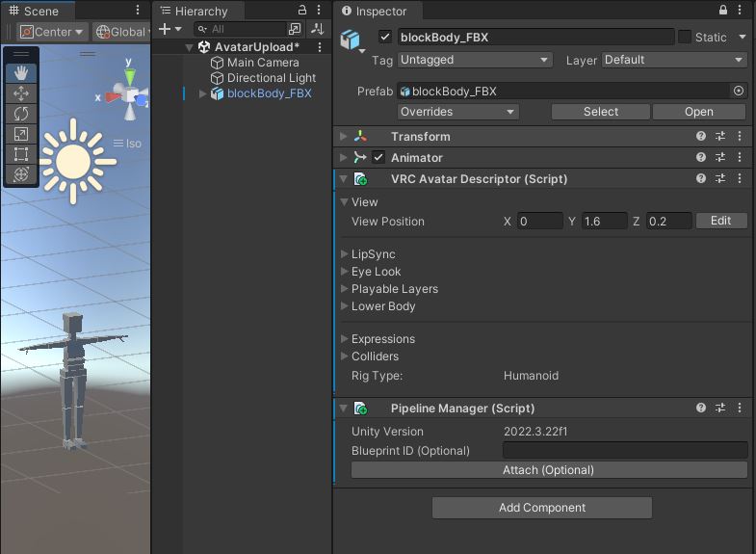Open the Tag dropdown showing Untagged

coord(475,60)
